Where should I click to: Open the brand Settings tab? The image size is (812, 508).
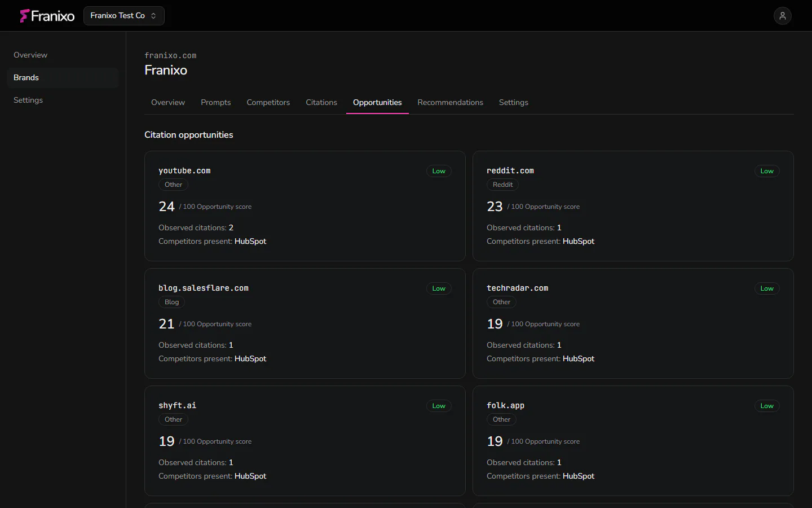click(x=514, y=102)
